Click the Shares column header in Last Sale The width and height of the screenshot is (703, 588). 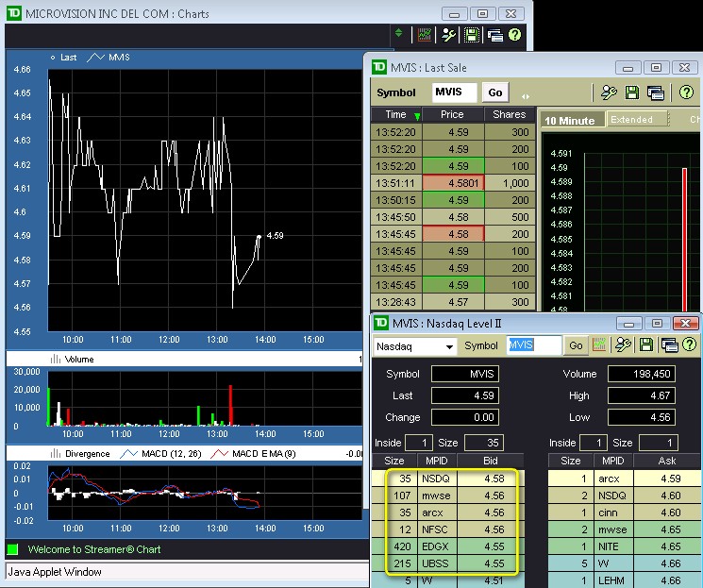(x=510, y=114)
